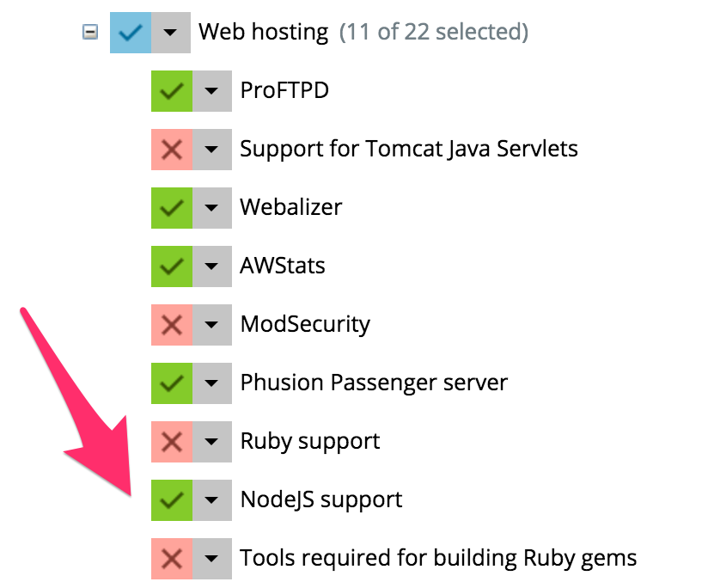Click the green check for AWStats
This screenshot has width=708, height=588.
172,266
